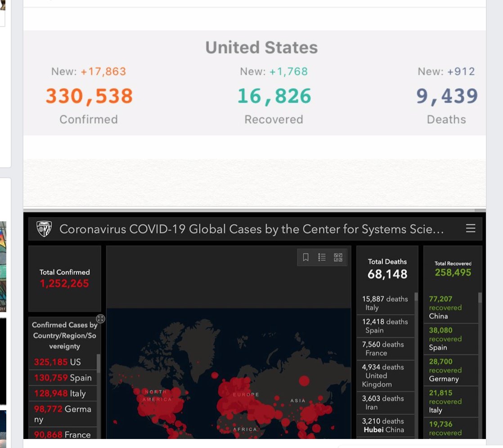Open the dashboard hamburger menu
The width and height of the screenshot is (503, 448).
coord(470,228)
